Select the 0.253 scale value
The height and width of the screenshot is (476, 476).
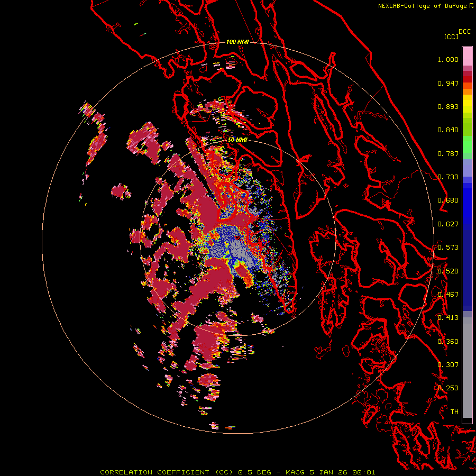click(448, 388)
